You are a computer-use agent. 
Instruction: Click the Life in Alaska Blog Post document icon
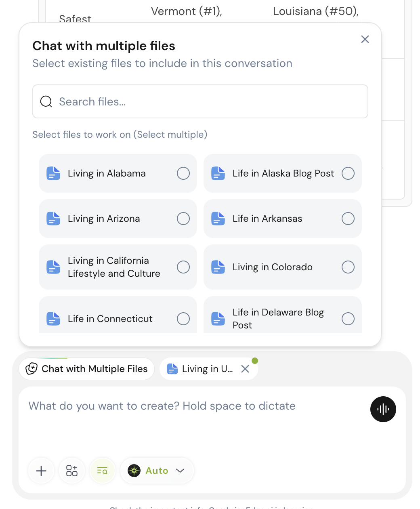tap(218, 173)
